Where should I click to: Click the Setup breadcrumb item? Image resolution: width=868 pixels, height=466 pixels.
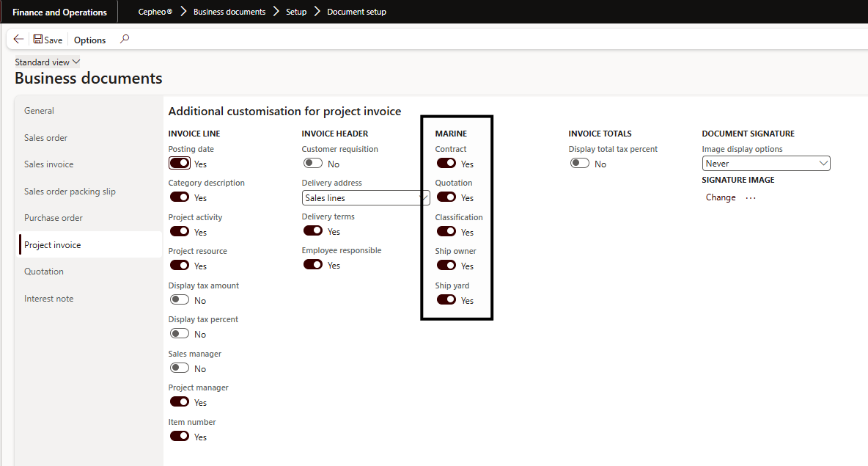click(296, 12)
